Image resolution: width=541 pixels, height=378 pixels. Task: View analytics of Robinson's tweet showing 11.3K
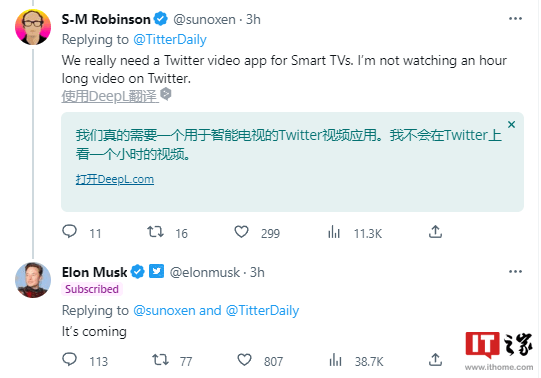(x=334, y=232)
